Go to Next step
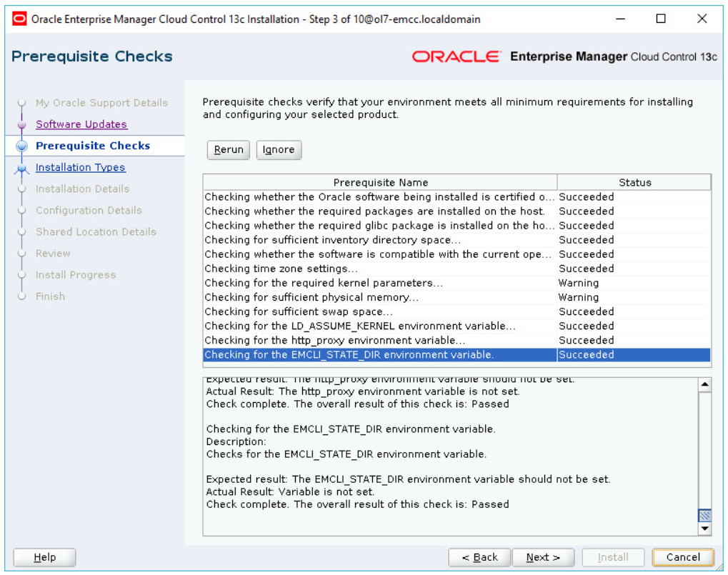 click(543, 557)
